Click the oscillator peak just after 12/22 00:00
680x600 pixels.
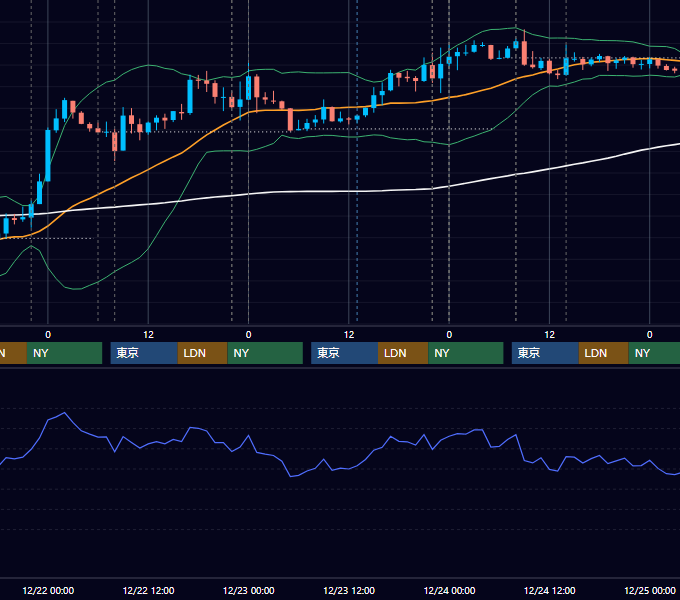(65, 413)
